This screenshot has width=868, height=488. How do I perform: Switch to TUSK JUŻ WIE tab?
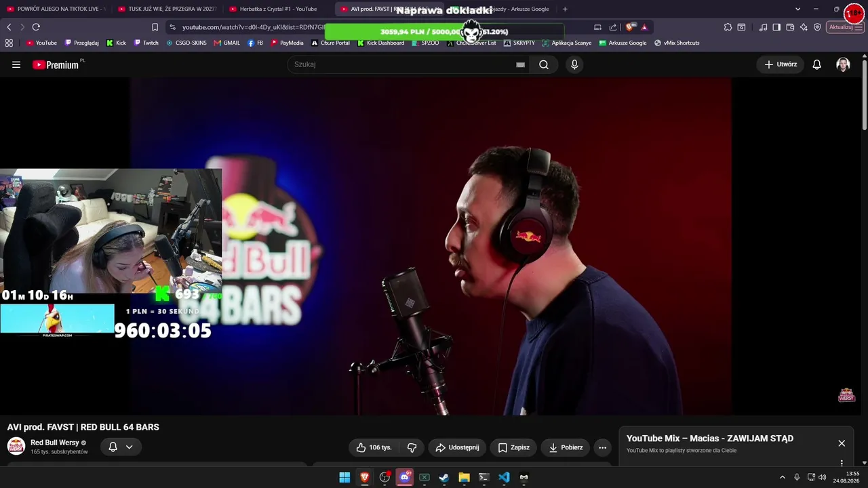[x=167, y=9]
